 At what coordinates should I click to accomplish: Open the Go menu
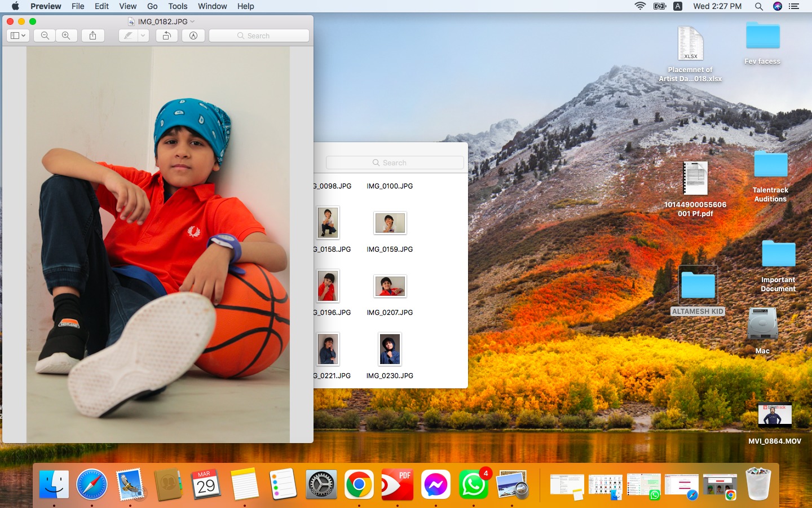pyautogui.click(x=152, y=6)
